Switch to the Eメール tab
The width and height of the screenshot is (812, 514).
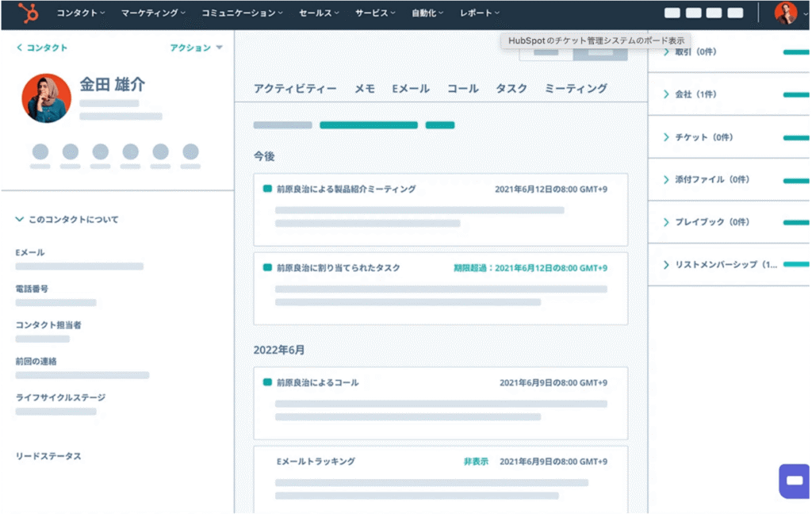click(x=410, y=89)
